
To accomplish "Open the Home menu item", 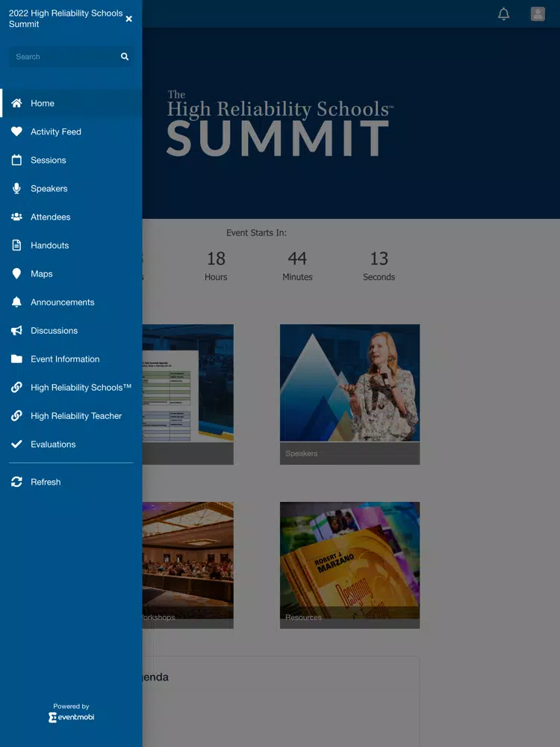I will [72, 103].
